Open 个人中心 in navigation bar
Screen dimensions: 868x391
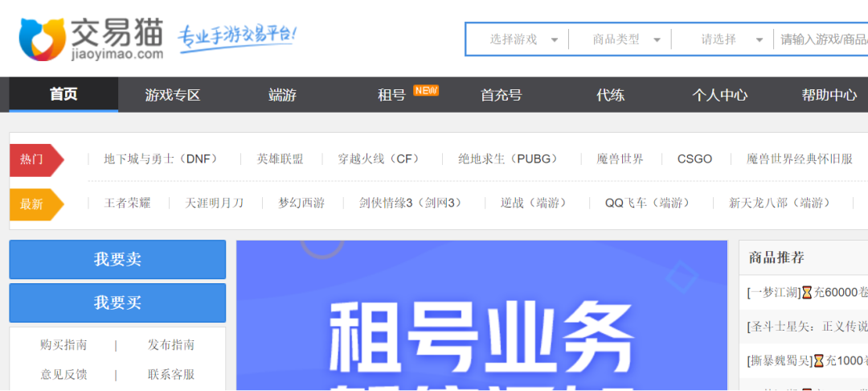pos(719,95)
